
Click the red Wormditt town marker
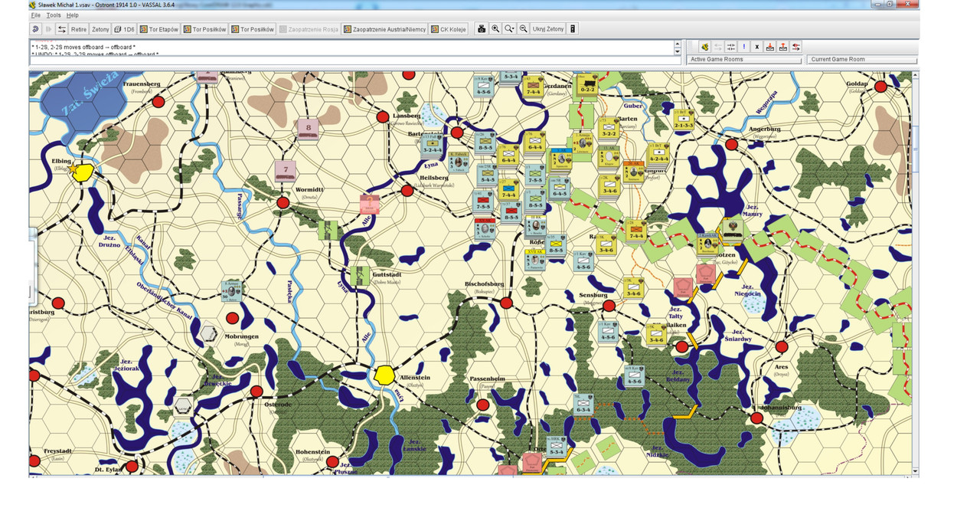pyautogui.click(x=283, y=202)
